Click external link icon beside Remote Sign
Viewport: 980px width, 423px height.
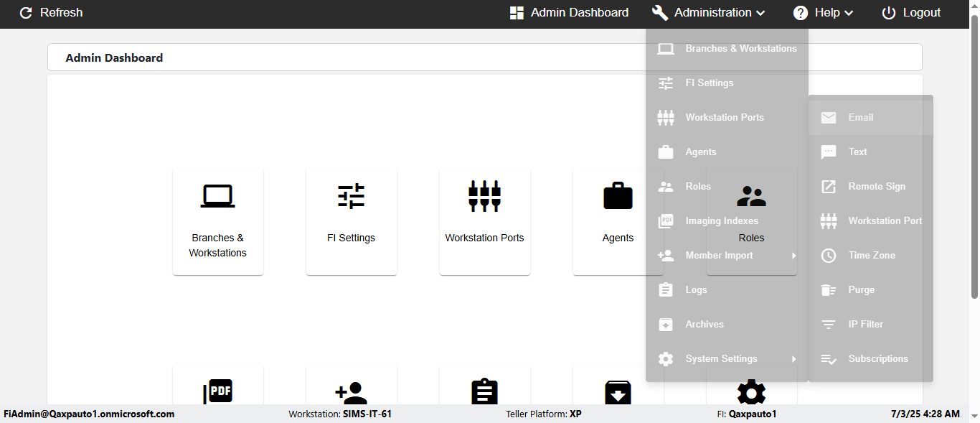pyautogui.click(x=829, y=187)
